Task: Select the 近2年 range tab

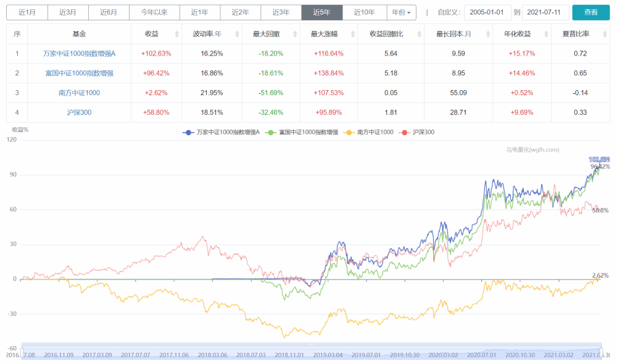Action: coord(241,12)
